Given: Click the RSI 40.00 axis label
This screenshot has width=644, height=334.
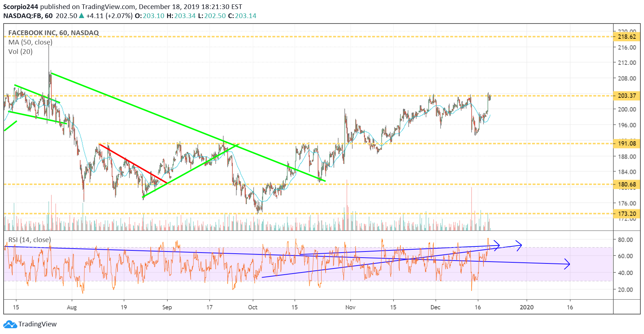Looking at the screenshot, I should point(626,273).
